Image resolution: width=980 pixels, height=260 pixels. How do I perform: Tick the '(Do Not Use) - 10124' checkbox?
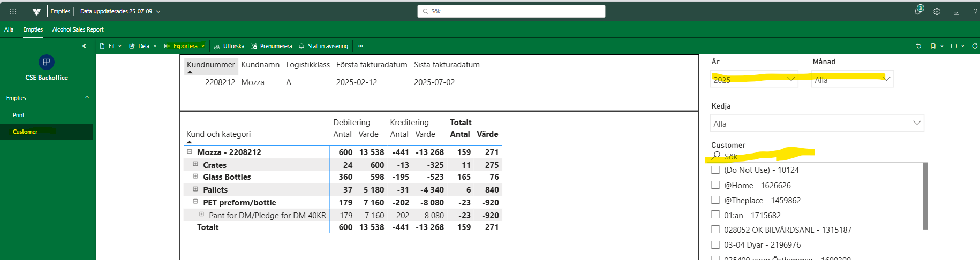pos(715,170)
